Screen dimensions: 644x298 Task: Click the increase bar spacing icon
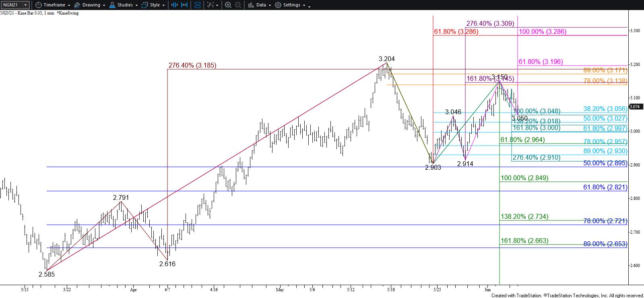tap(184, 5)
